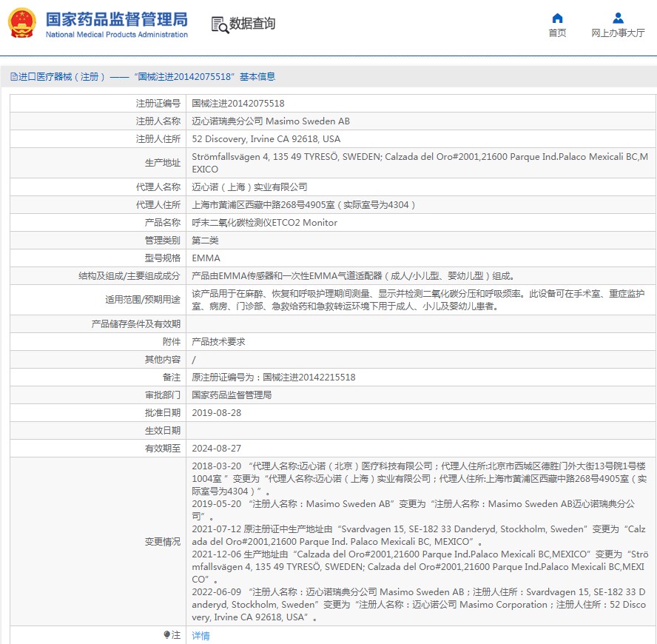Screen dimensions: 657x644
Task: Click the 注册证编号 row label
Action: point(158,104)
